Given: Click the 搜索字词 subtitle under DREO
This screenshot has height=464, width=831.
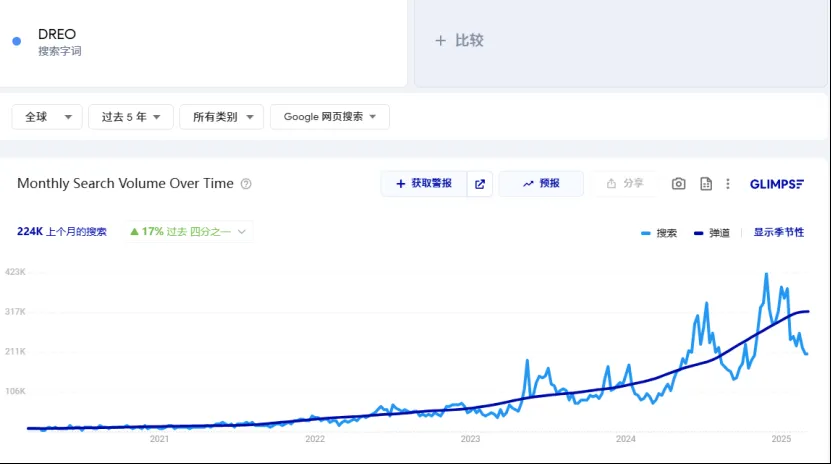Looking at the screenshot, I should pyautogui.click(x=60, y=51).
